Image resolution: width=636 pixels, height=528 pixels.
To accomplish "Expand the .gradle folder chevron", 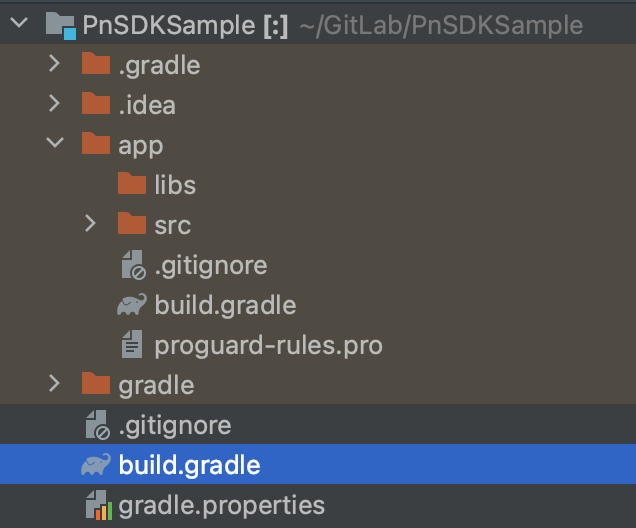I will (54, 64).
